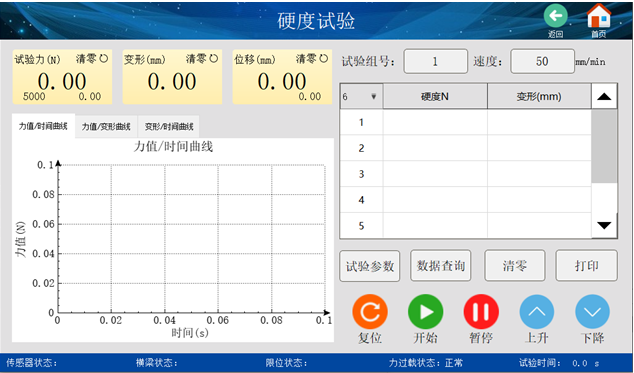634x373 pixels.
Task: Select the 试验组号 input field
Action: point(435,61)
